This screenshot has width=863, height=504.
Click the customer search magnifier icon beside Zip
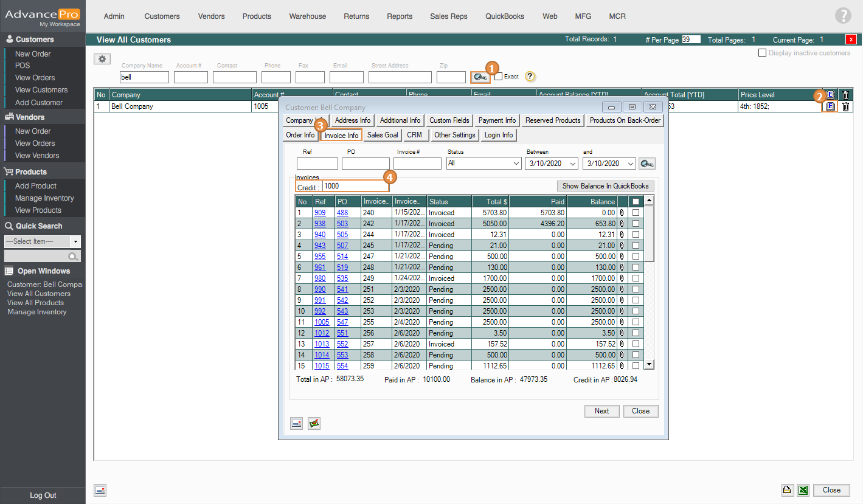(479, 77)
